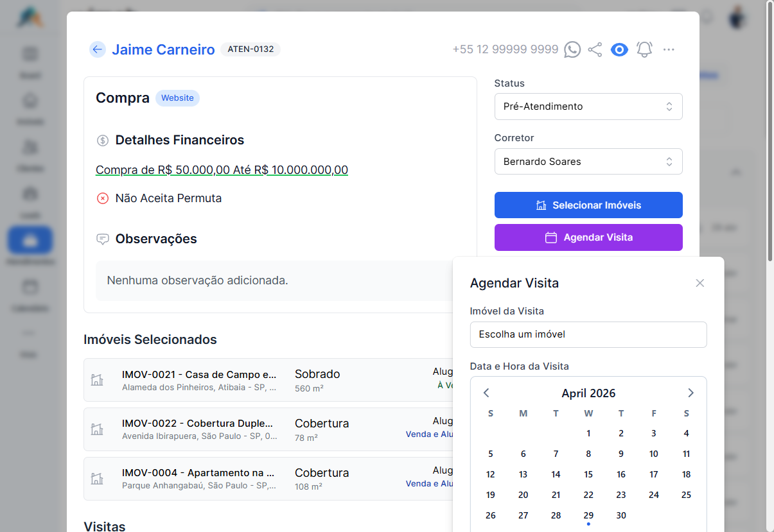Click building icon of IMOV-0022 row
This screenshot has height=532, width=774.
[97, 429]
